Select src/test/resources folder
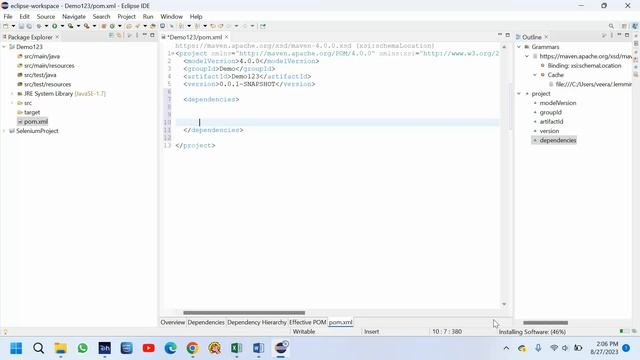640x360 pixels. coord(47,84)
